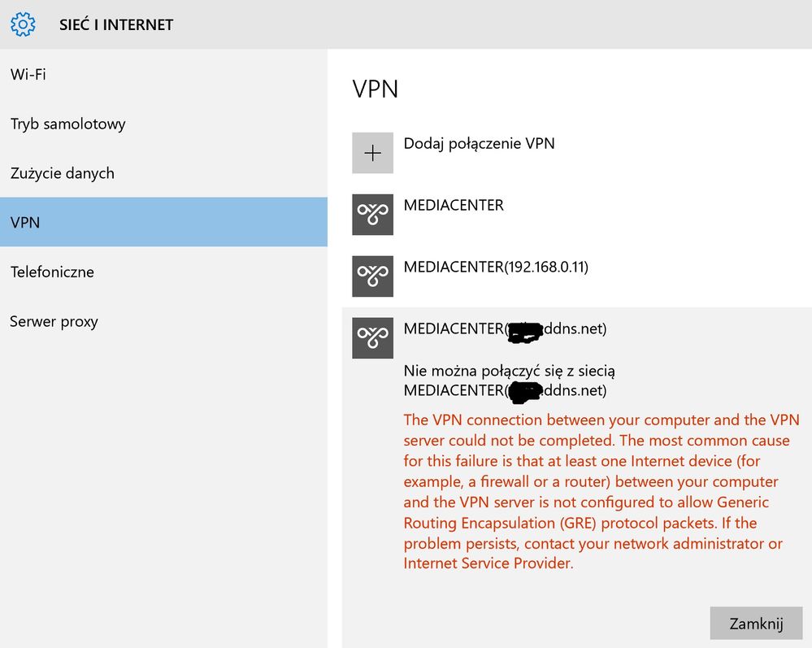The height and width of the screenshot is (648, 812).
Task: Open the Wi-Fi settings section
Action: [28, 74]
